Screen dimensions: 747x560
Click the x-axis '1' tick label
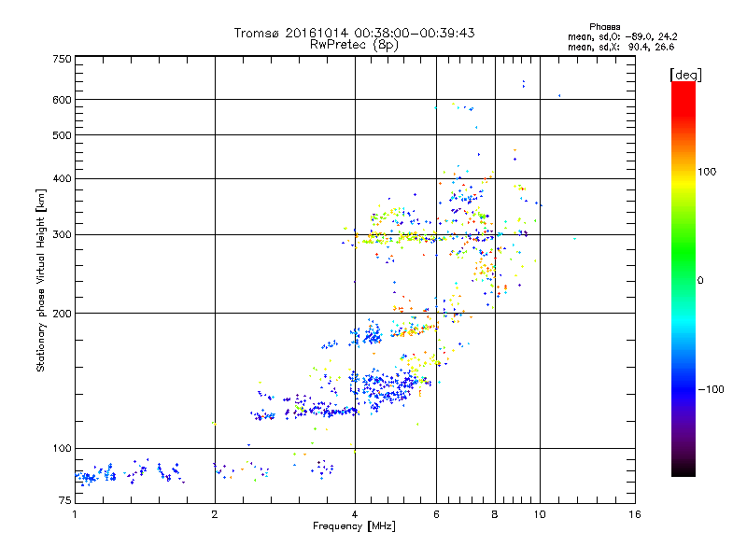75,514
